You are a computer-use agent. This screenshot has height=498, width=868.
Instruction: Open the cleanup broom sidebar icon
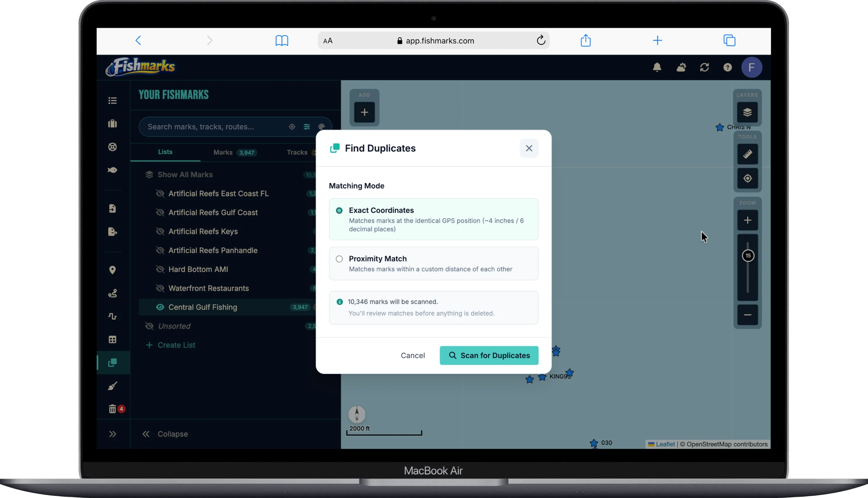[112, 386]
